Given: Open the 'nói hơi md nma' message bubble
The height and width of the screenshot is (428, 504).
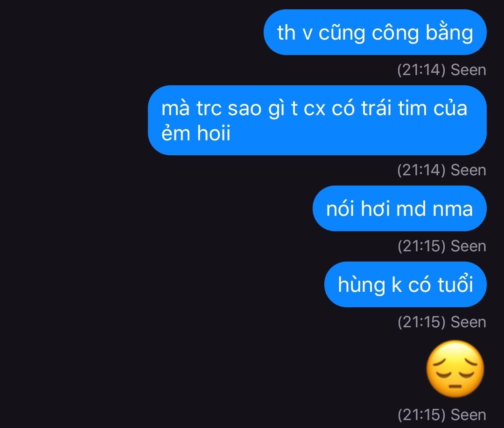Looking at the screenshot, I should point(399,208).
